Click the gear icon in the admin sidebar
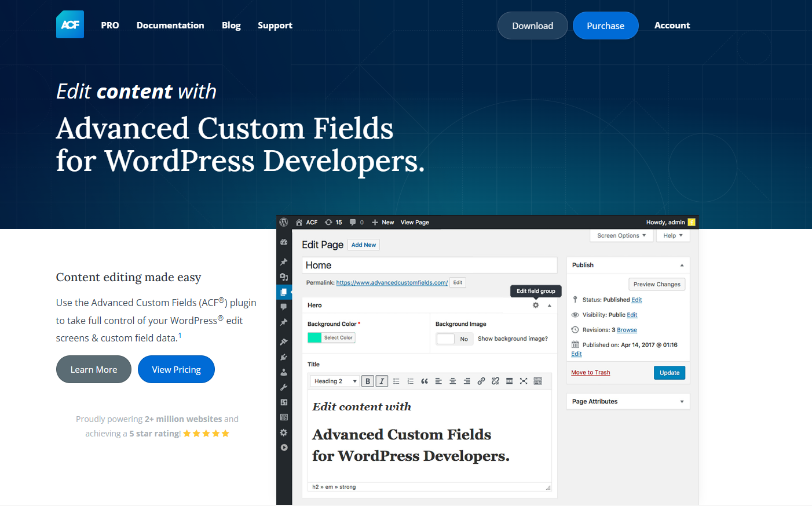The image size is (812, 513). (284, 432)
